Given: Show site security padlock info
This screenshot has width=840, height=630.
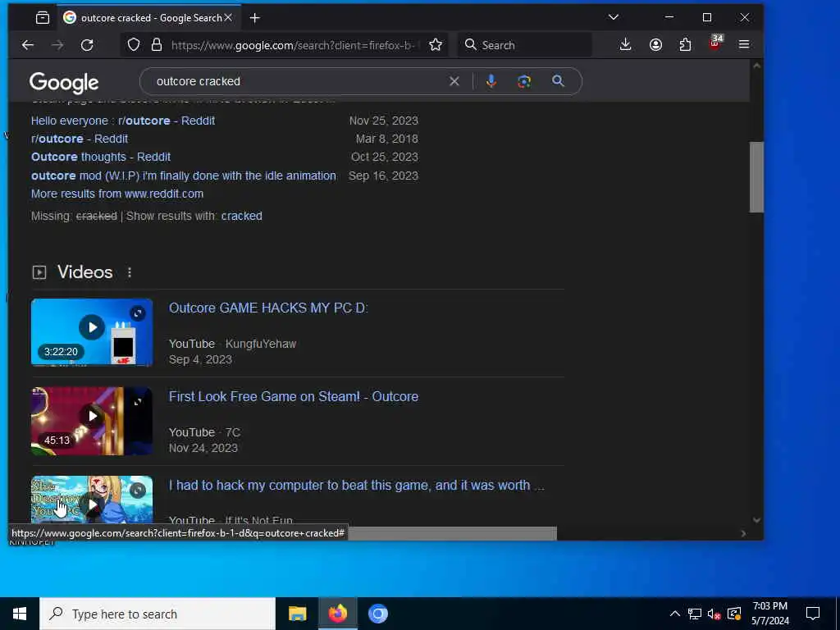Looking at the screenshot, I should [157, 45].
